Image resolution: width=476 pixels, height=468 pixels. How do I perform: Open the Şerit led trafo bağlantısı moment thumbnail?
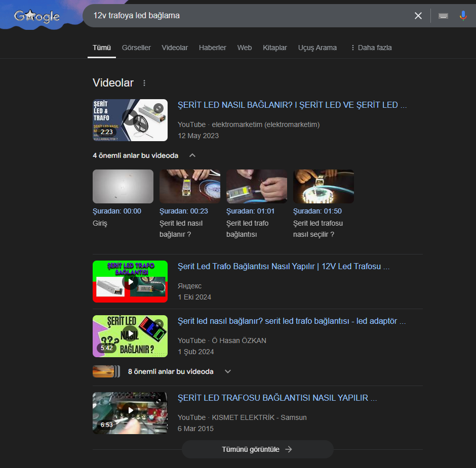coord(257,186)
